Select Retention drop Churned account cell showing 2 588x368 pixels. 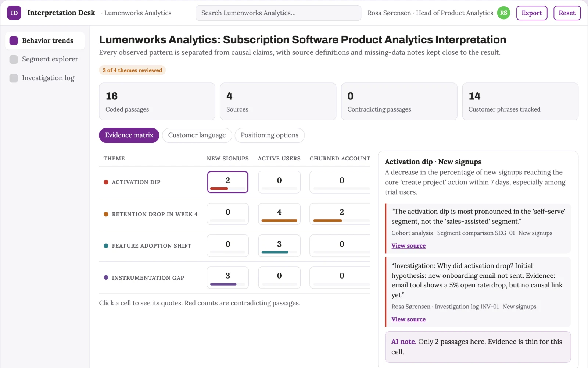tap(340, 214)
